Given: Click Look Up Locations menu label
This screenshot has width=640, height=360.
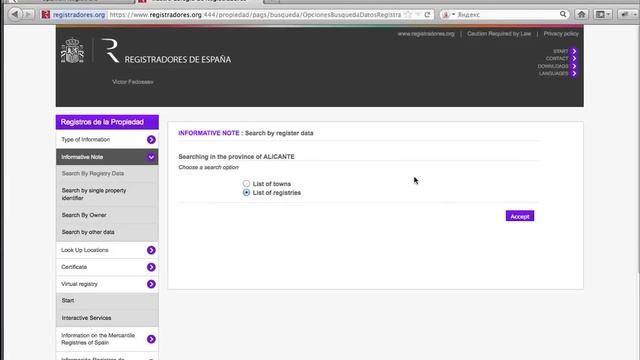Looking at the screenshot, I should coord(85,250).
